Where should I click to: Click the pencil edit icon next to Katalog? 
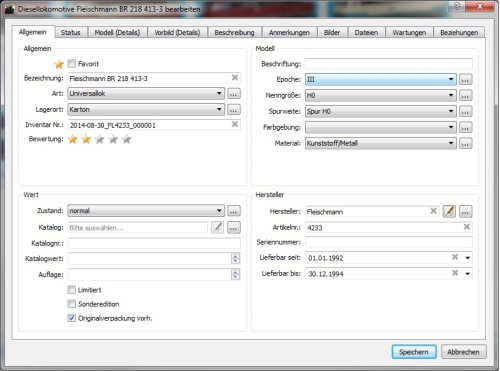[217, 228]
